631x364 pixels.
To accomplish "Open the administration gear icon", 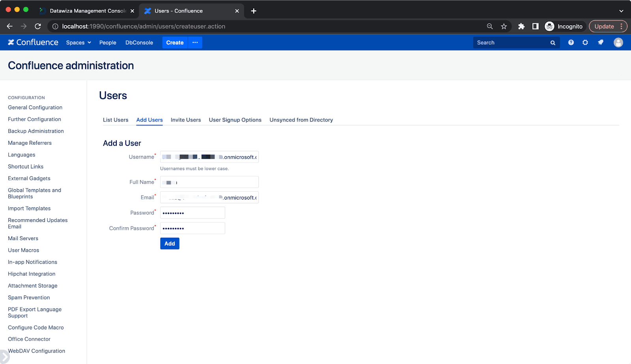I will point(585,42).
